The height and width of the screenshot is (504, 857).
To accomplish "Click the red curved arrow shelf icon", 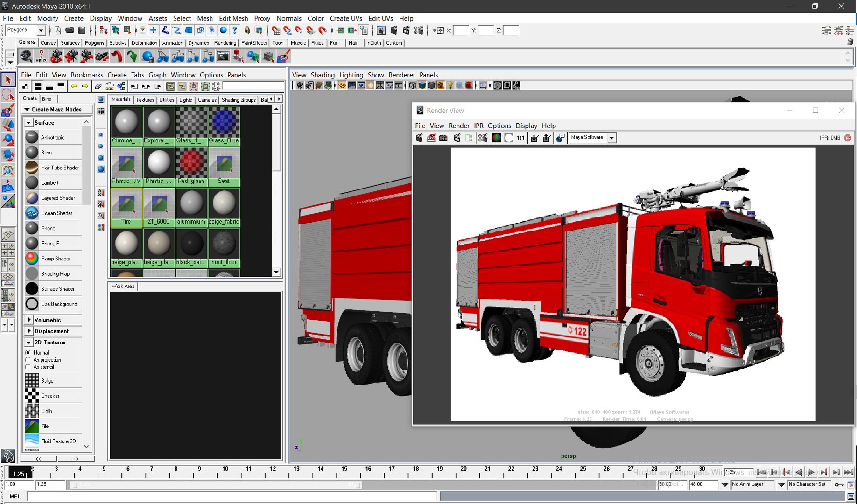I will coord(117,57).
